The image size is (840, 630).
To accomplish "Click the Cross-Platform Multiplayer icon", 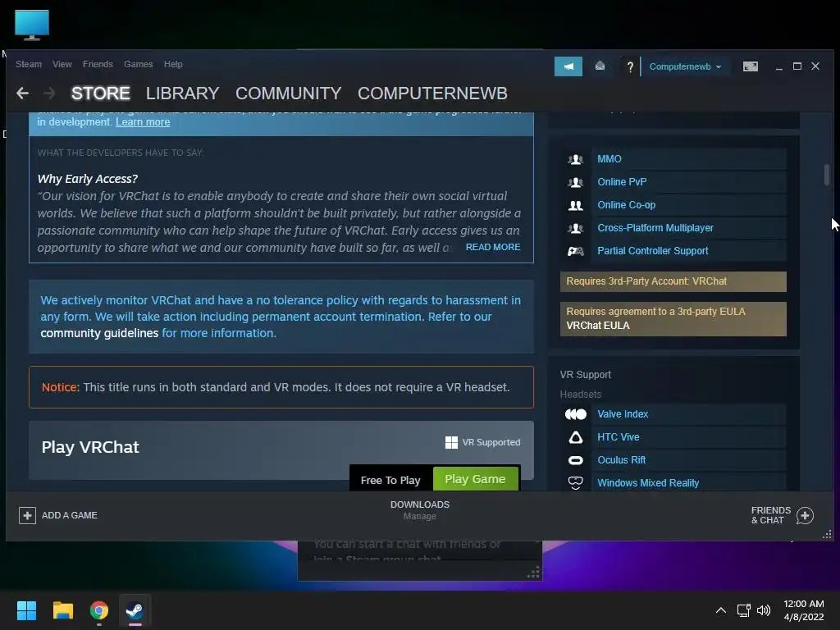I will 575,228.
